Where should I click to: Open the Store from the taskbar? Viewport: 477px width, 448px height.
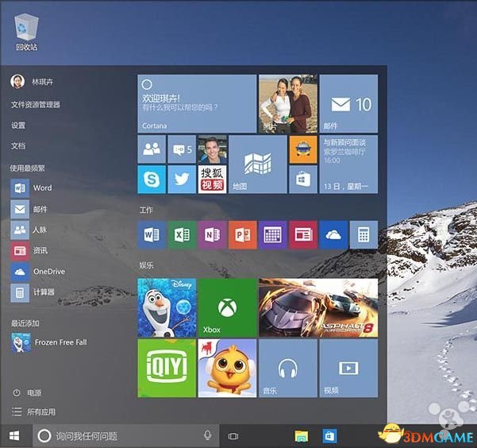tap(329, 436)
